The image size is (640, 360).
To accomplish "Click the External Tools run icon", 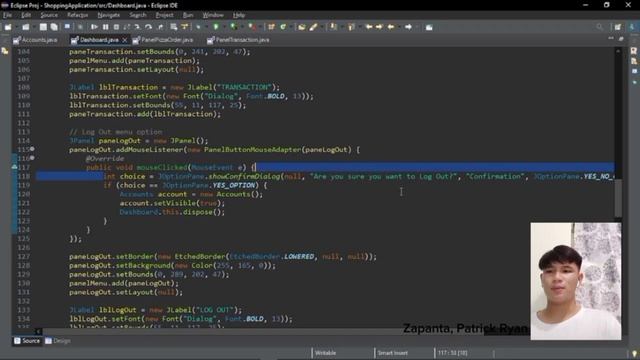I will click(x=252, y=27).
